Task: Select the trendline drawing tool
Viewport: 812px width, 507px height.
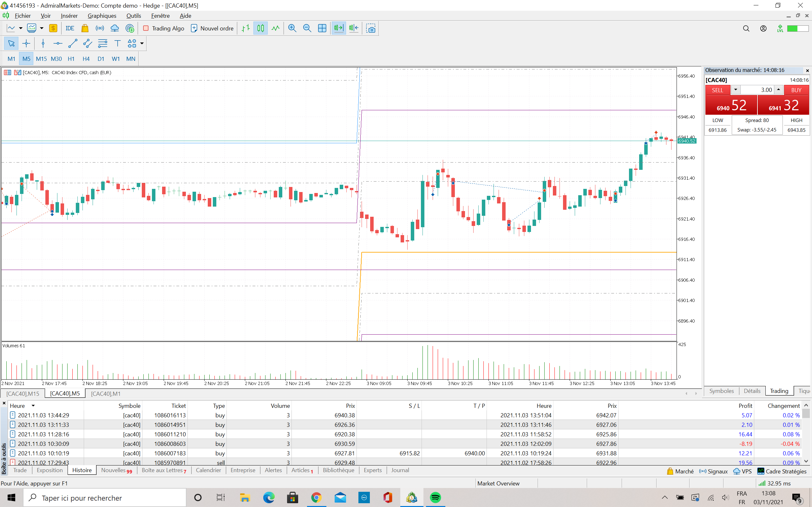Action: pyautogui.click(x=73, y=44)
